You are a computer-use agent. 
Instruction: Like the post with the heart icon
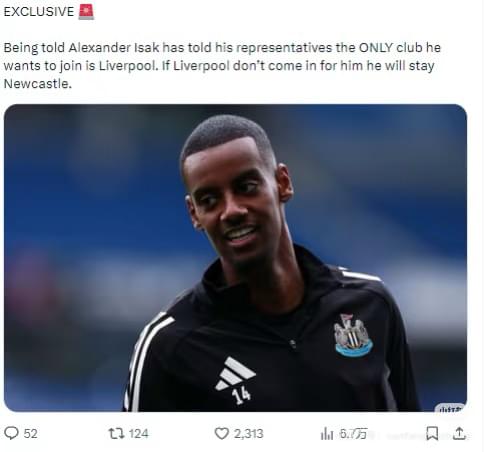point(221,433)
